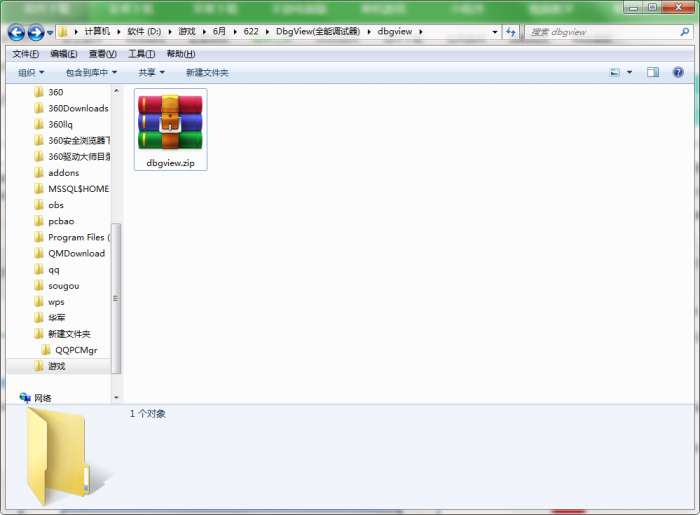Open the 文件(F) menu
Image resolution: width=700 pixels, height=515 pixels.
(x=25, y=54)
